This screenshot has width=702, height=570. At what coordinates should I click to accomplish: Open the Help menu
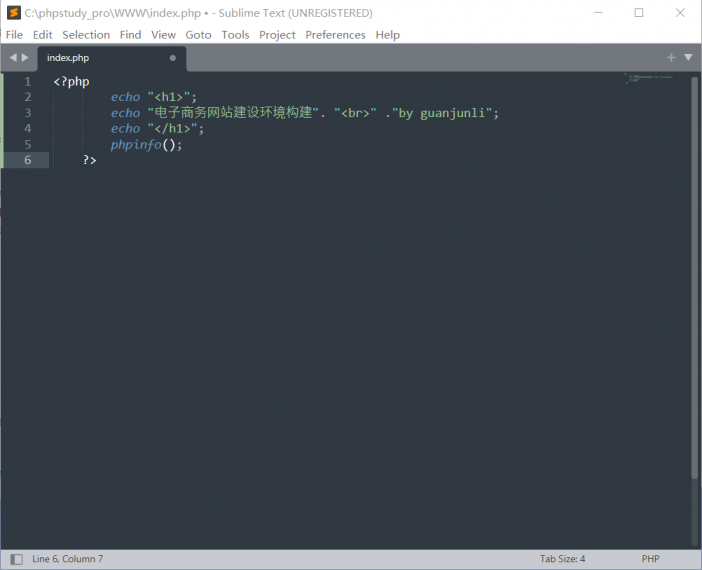pos(388,34)
